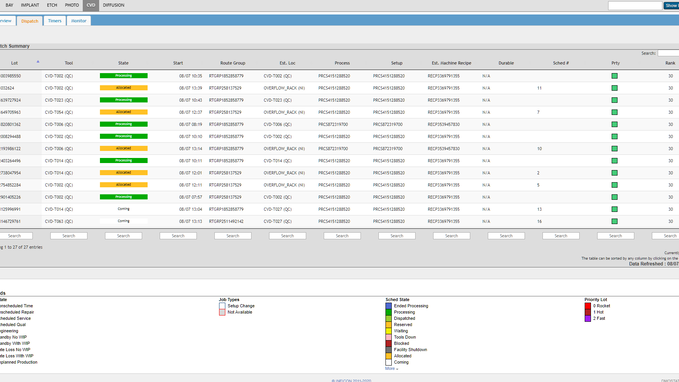The width and height of the screenshot is (679, 382).
Task: Click the Reserved legend color swatch
Action: (388, 325)
